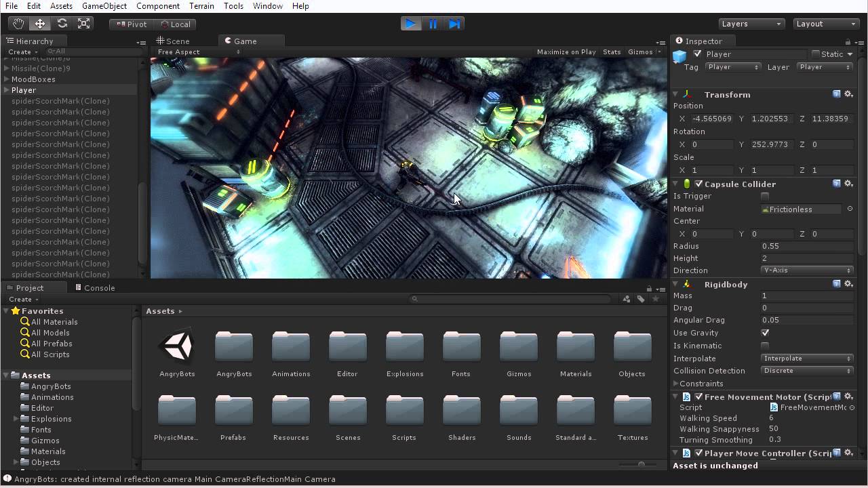Open Capsule Collider gear menu
Image resolution: width=868 pixels, height=488 pixels.
(x=848, y=184)
